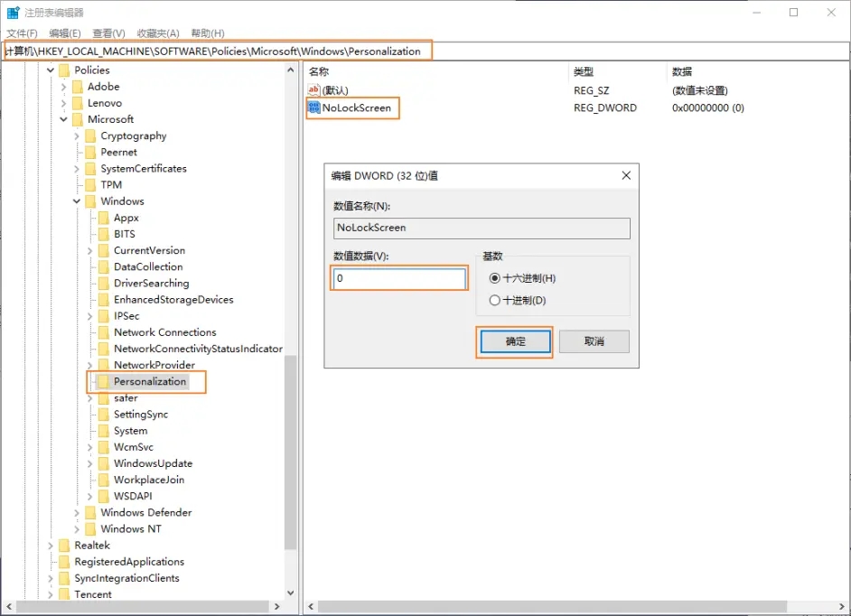The width and height of the screenshot is (851, 616).
Task: Collapse the Windows tree node
Action: tap(77, 201)
